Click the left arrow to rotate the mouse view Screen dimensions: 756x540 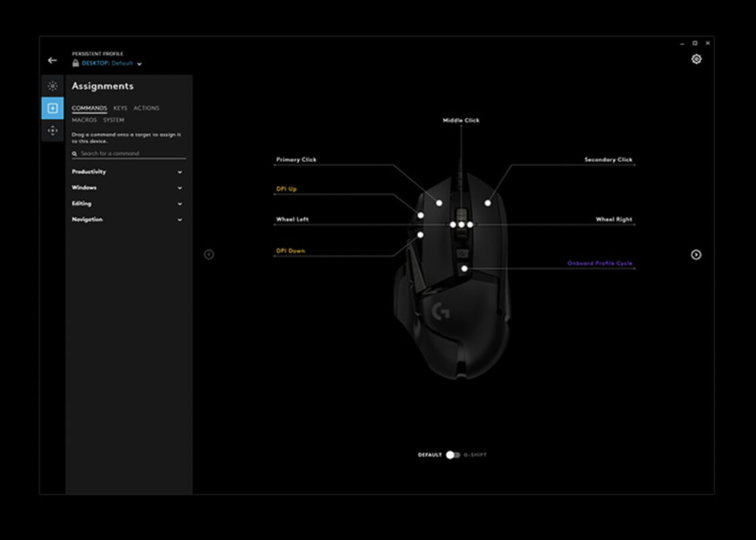tap(209, 254)
